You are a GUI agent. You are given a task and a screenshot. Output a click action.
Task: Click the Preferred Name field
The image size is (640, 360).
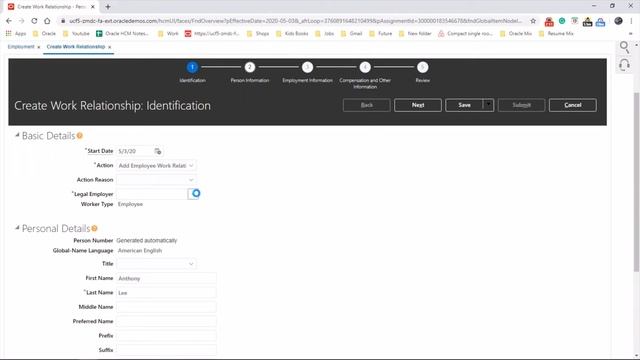[166, 321]
